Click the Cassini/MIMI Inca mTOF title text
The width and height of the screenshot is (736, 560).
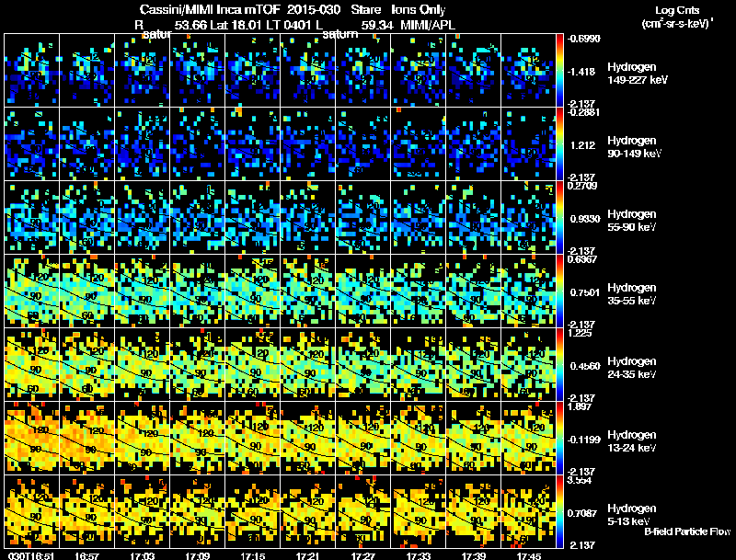pos(210,9)
